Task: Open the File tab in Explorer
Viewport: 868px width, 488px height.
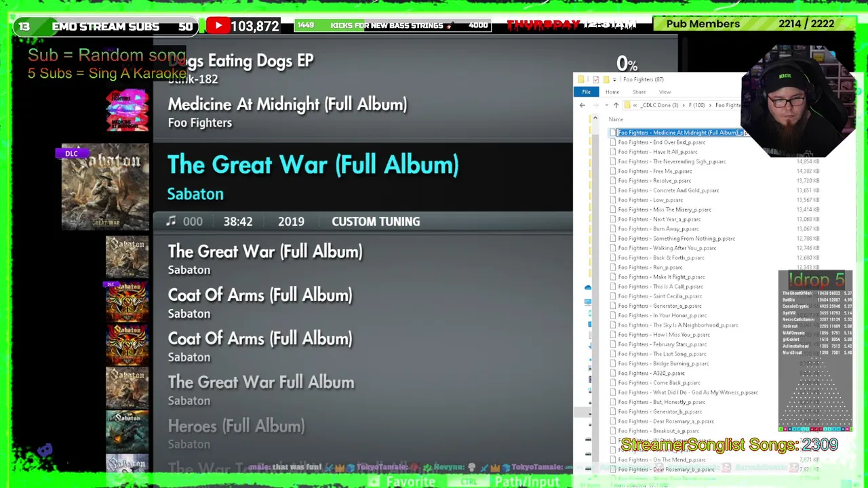Action: point(586,92)
